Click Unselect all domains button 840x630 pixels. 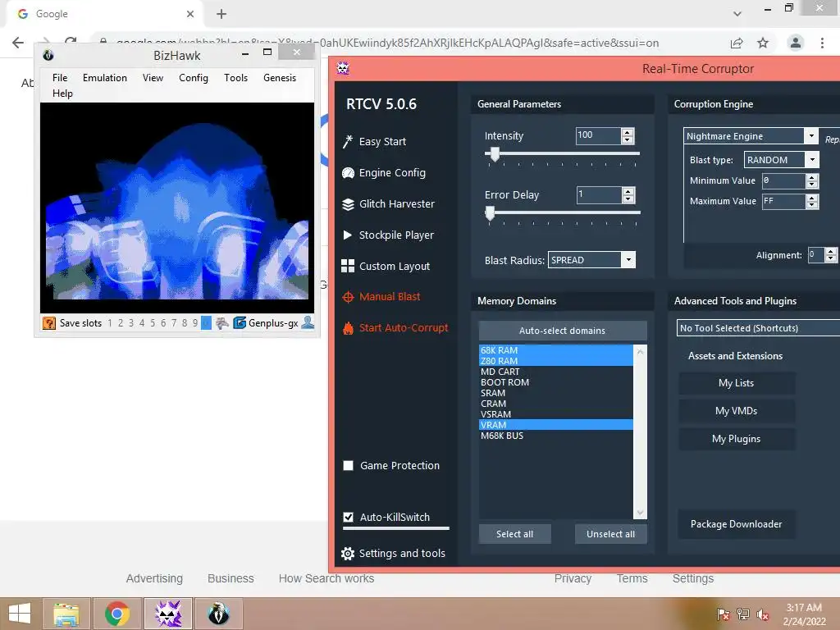pos(610,534)
